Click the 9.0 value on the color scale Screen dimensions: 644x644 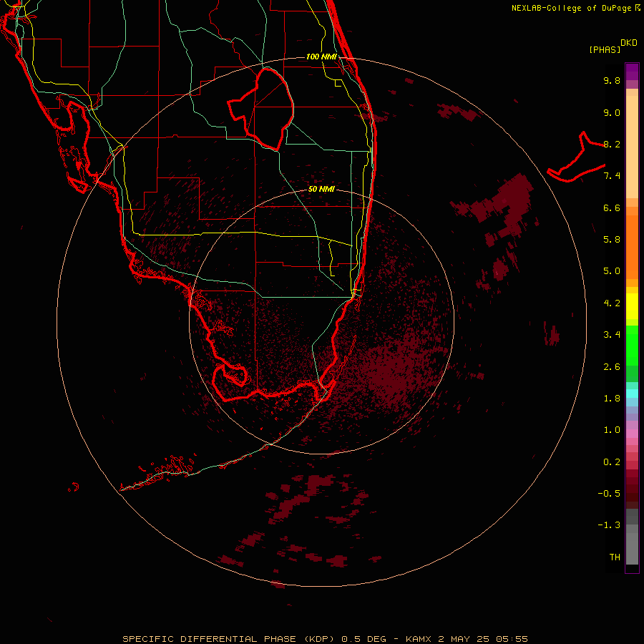(612, 112)
